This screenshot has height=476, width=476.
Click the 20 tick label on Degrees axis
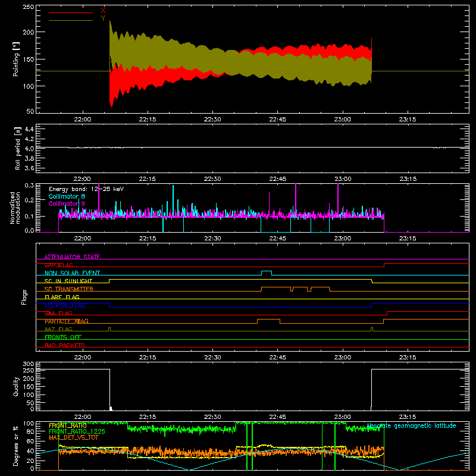(30, 461)
